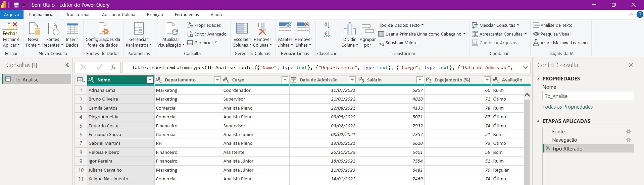Change Nome column data type icon

[x=91, y=80]
